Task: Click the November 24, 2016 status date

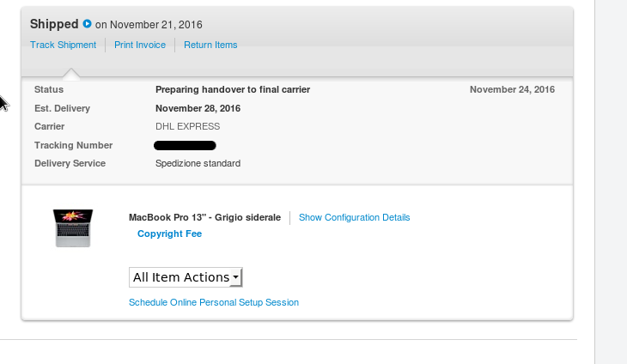Action: coord(512,89)
